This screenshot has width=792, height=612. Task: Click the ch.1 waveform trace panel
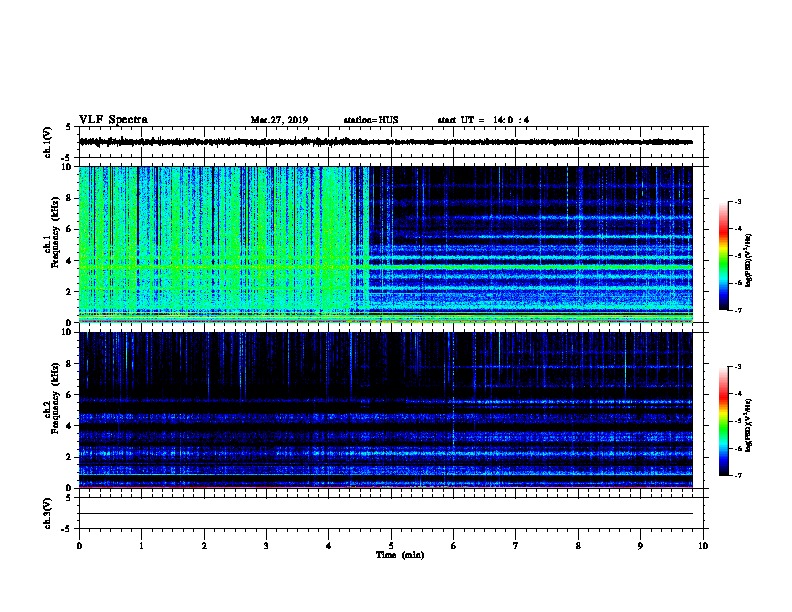[391, 142]
